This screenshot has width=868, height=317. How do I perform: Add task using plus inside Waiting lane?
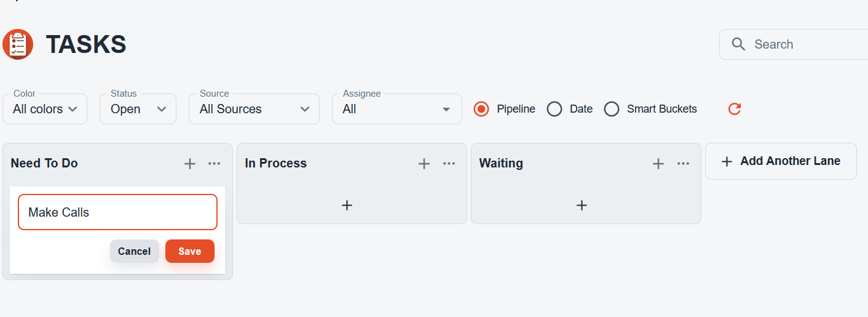[582, 205]
